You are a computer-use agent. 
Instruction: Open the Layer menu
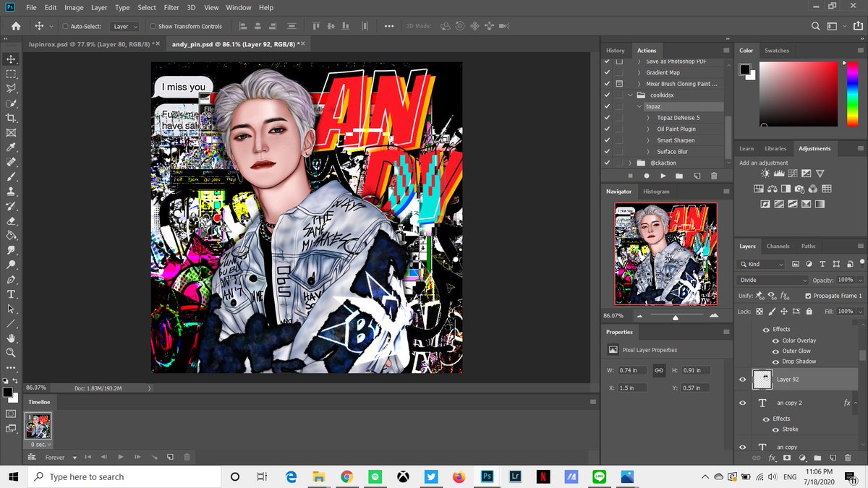pos(99,7)
